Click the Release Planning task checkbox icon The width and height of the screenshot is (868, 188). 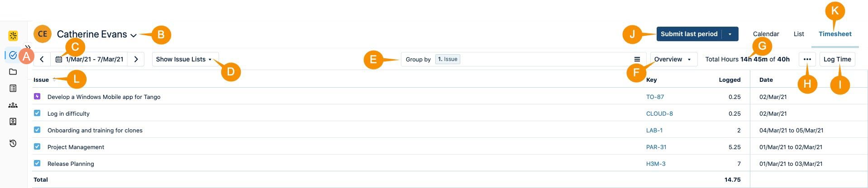[x=37, y=163]
